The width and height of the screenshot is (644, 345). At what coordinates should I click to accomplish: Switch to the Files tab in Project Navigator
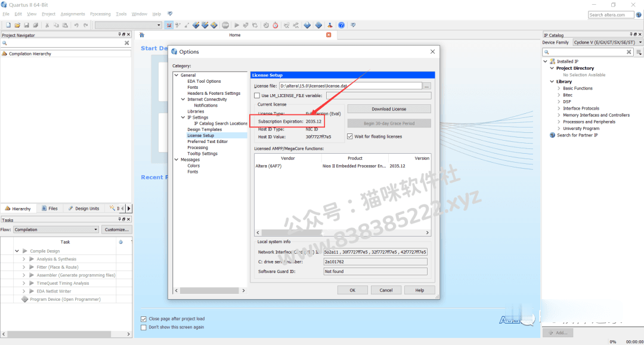(49, 209)
